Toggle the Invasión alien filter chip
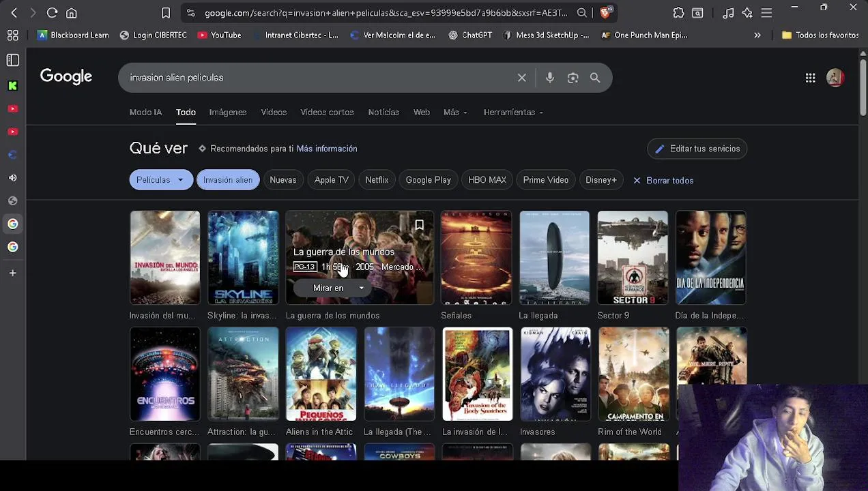The image size is (868, 491). click(228, 180)
